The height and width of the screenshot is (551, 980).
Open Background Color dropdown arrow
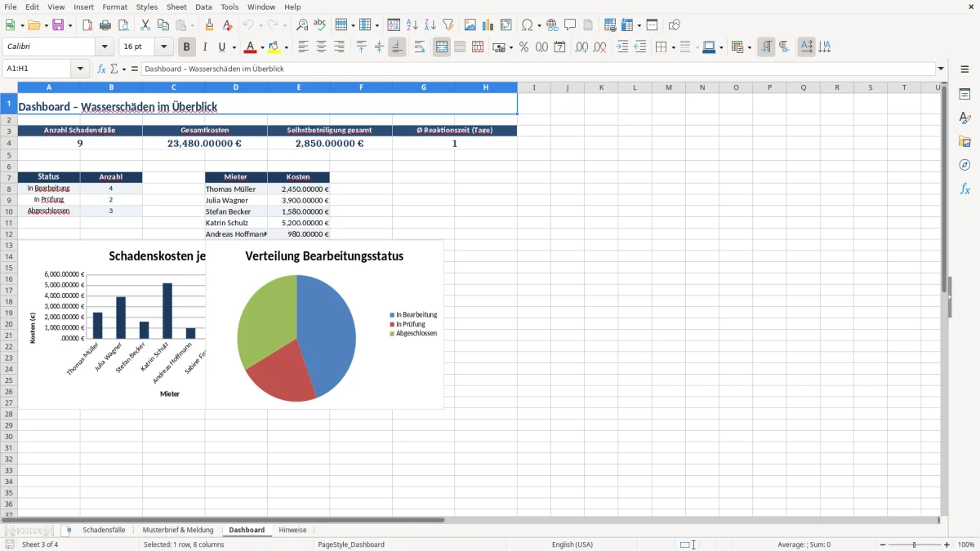286,47
